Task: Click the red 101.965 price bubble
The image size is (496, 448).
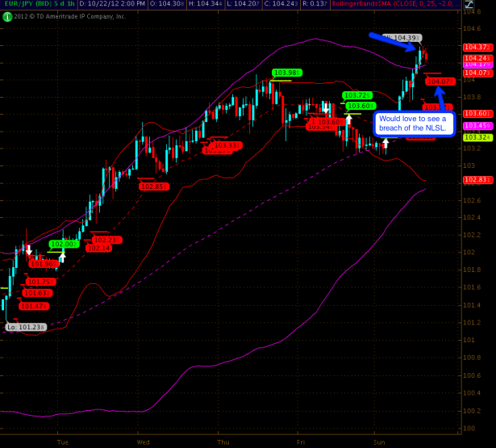Action: 44,264
